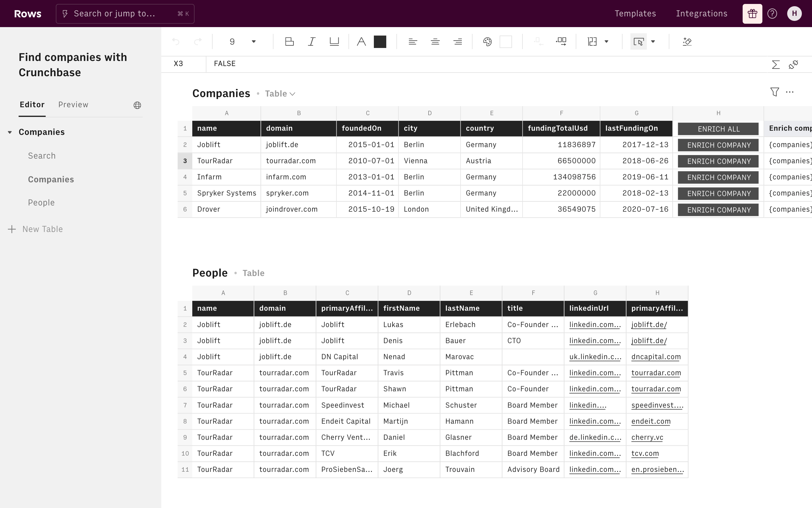Open filter for Companies table
Viewport: 812px width, 508px height.
tap(775, 92)
